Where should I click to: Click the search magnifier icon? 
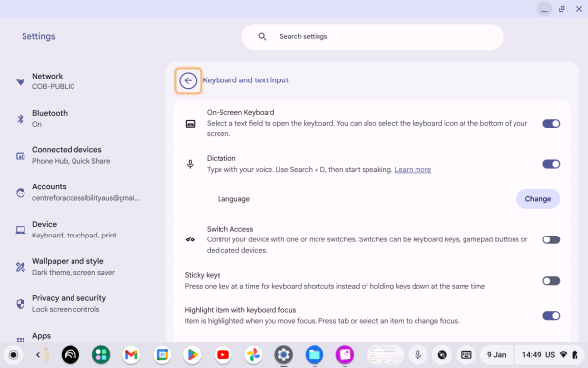[x=262, y=37]
